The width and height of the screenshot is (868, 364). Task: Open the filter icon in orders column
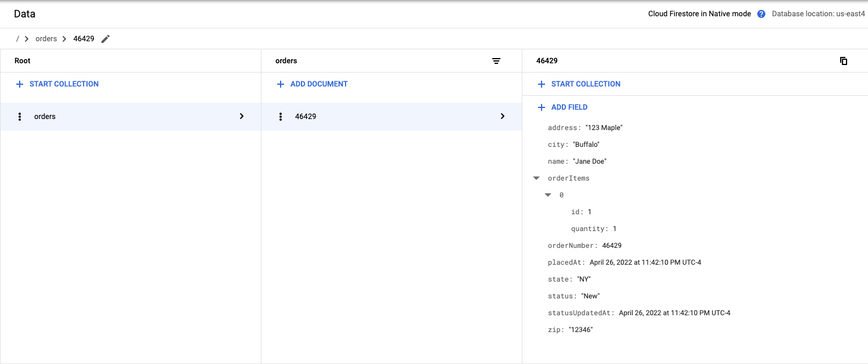coord(496,61)
